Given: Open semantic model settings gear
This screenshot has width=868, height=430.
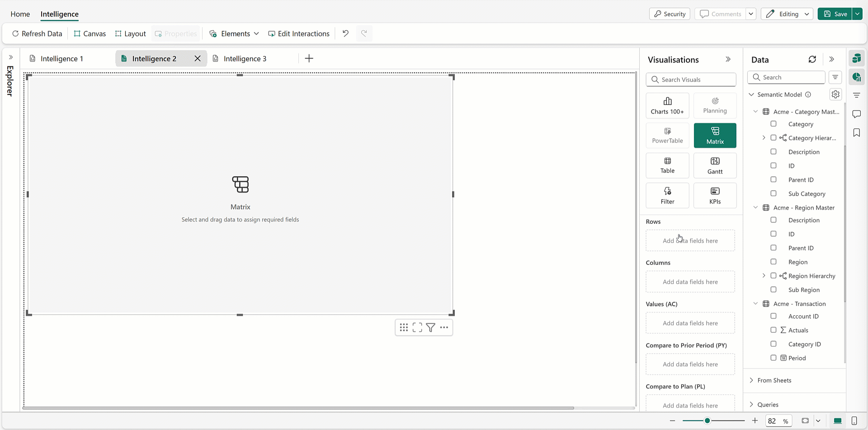Looking at the screenshot, I should 835,94.
